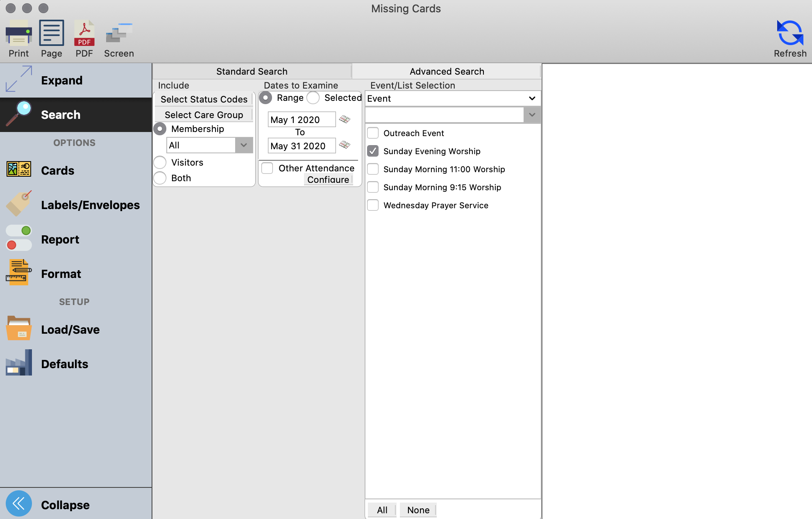Click the Select Status Codes button
Image resolution: width=812 pixels, height=519 pixels.
tap(204, 99)
